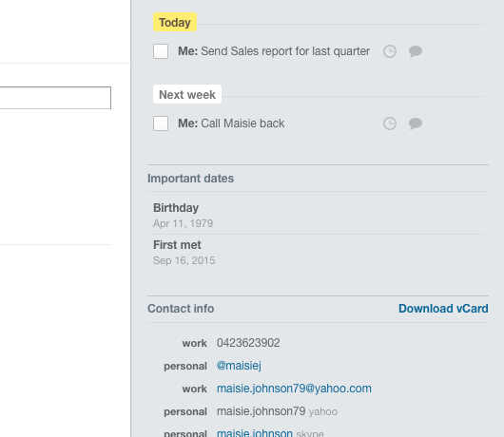Open comments on Send Sales report task

(x=416, y=51)
